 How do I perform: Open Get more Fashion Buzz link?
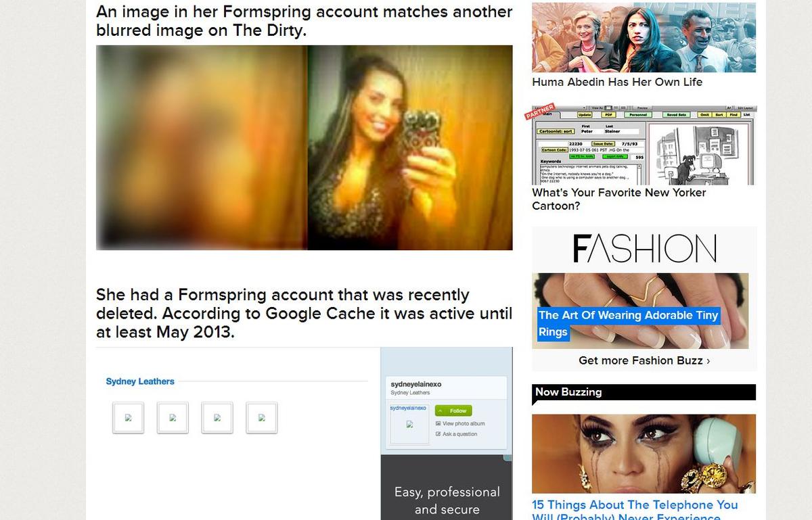(644, 360)
